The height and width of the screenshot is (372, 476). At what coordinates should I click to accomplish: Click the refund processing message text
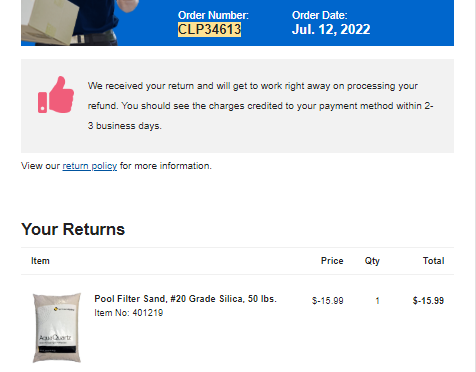coord(260,106)
